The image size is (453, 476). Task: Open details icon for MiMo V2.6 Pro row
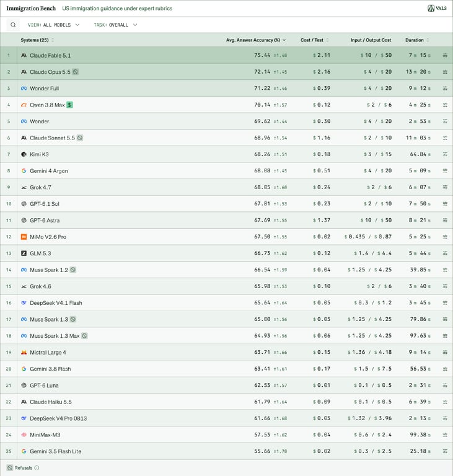pos(445,237)
